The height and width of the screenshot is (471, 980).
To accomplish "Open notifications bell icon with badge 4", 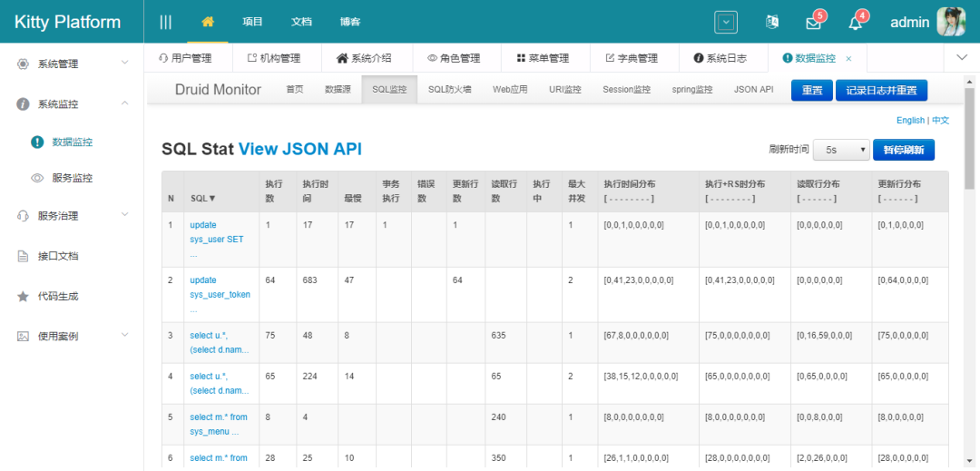I will [855, 23].
